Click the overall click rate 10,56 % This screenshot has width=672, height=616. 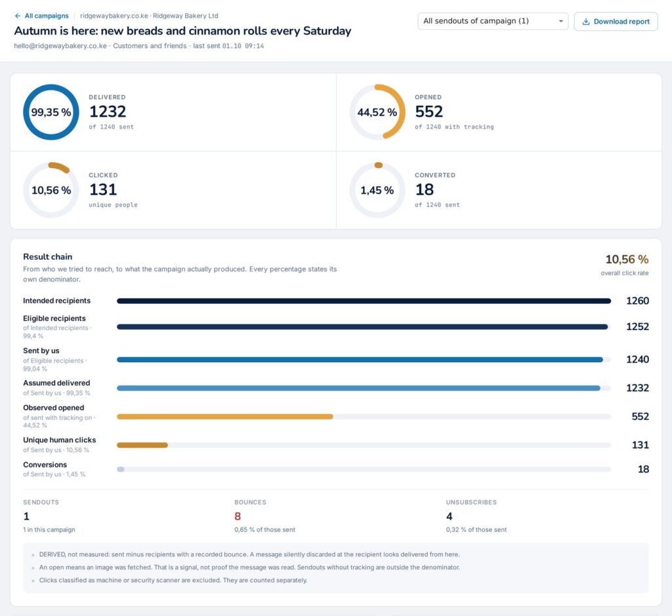(627, 259)
